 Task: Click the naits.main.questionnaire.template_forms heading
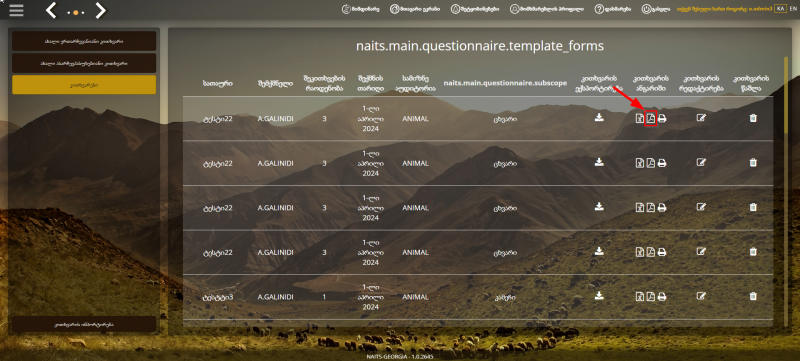coord(480,46)
